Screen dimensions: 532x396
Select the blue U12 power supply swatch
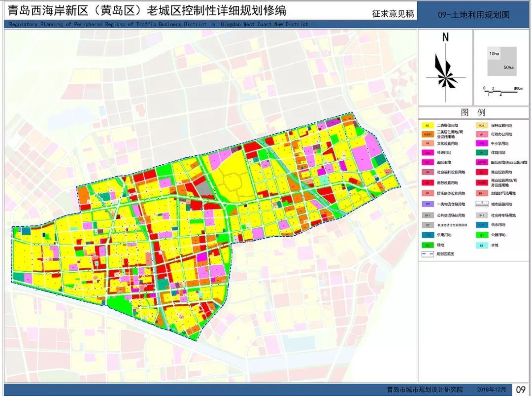[428, 235]
